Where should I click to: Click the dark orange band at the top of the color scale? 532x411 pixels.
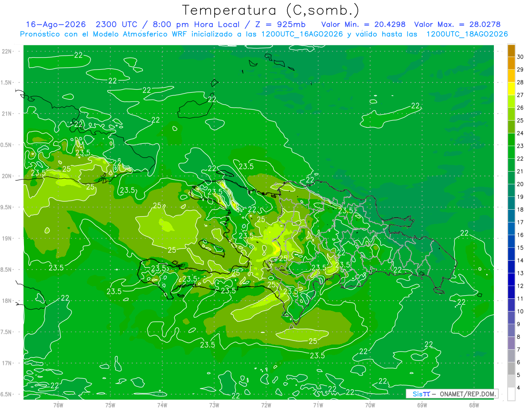tap(511, 50)
